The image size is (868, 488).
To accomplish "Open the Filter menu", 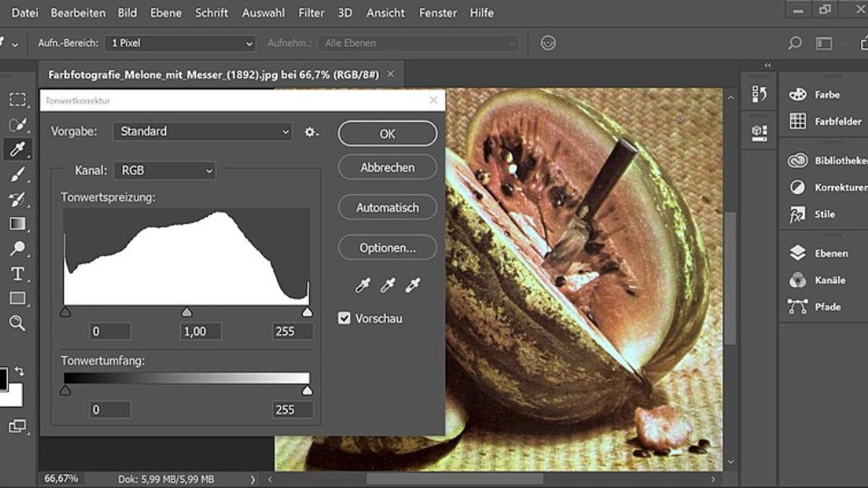I will point(311,13).
